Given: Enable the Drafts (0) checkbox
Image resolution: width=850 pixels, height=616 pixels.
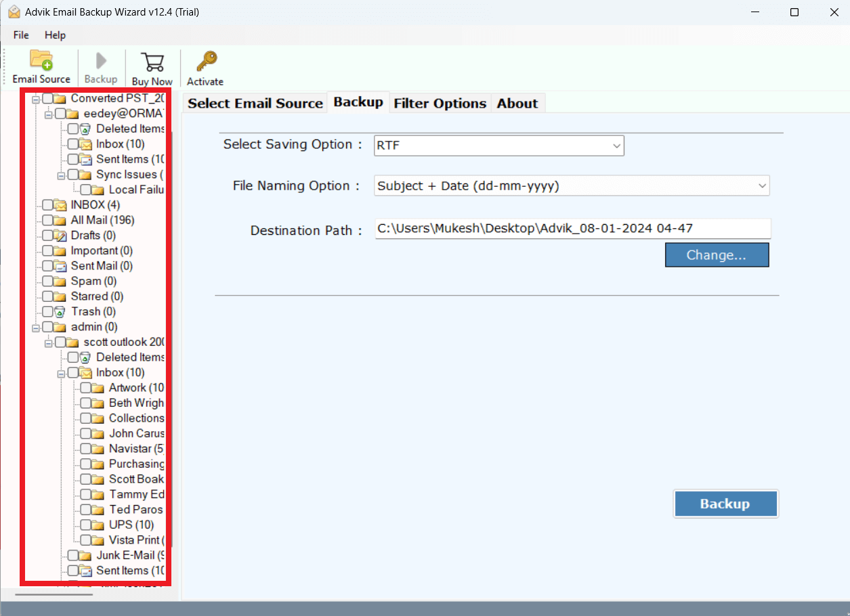Looking at the screenshot, I should (47, 236).
